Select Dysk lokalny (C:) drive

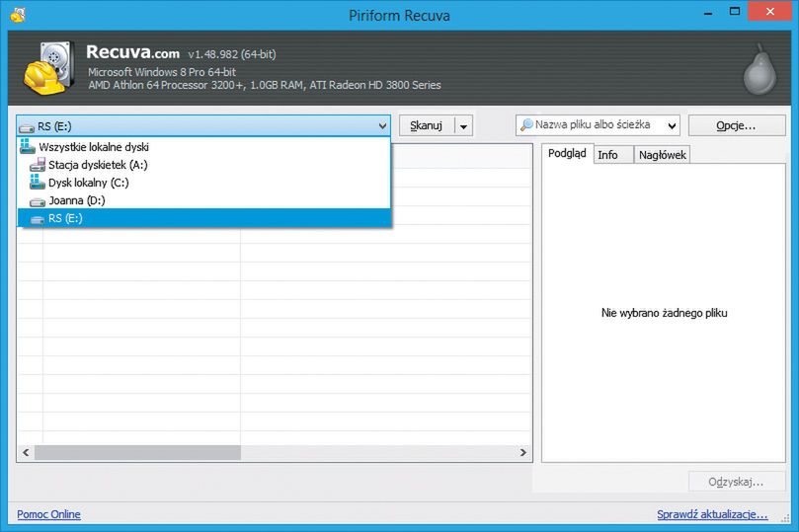click(203, 183)
